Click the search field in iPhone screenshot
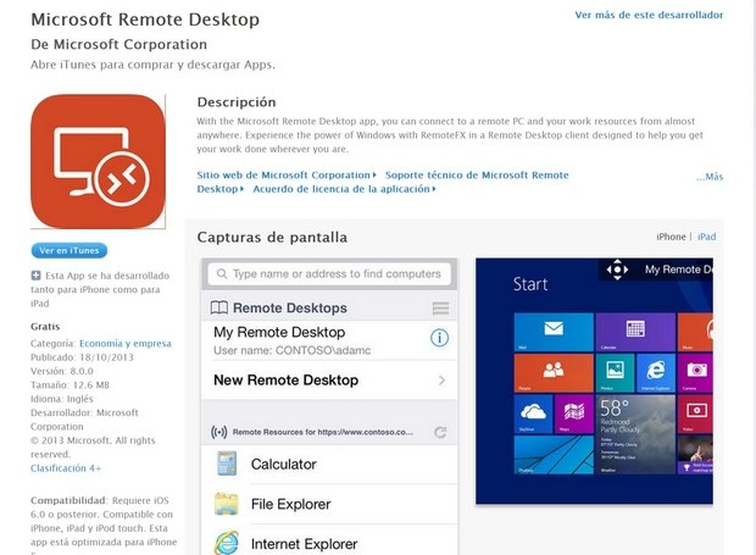The height and width of the screenshot is (555, 756). coord(329,274)
